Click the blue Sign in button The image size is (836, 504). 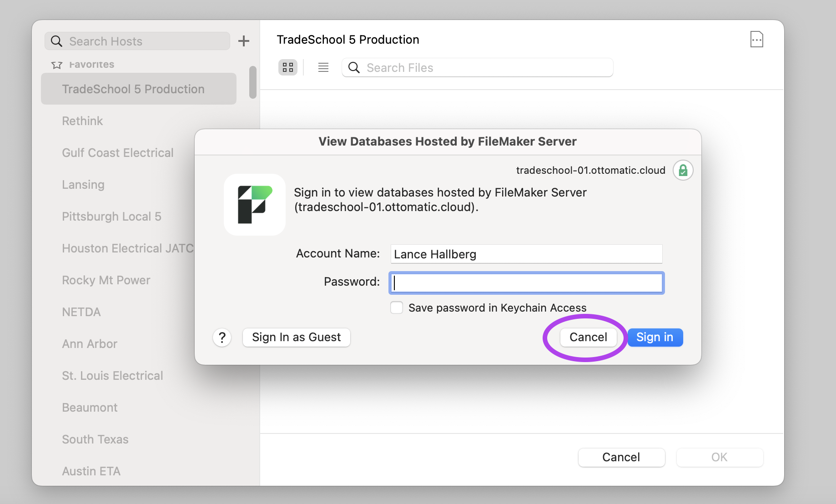[655, 338]
